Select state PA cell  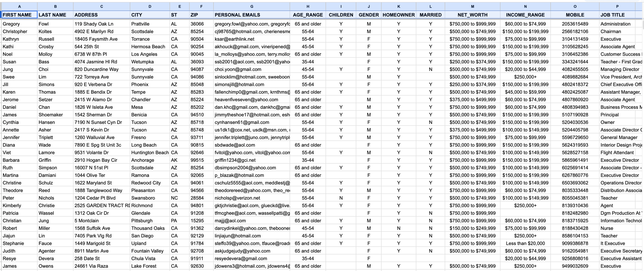(x=179, y=221)
